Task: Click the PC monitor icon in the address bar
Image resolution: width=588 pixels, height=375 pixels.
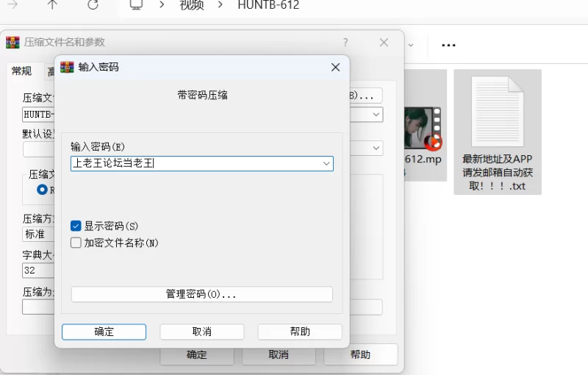Action: click(136, 4)
